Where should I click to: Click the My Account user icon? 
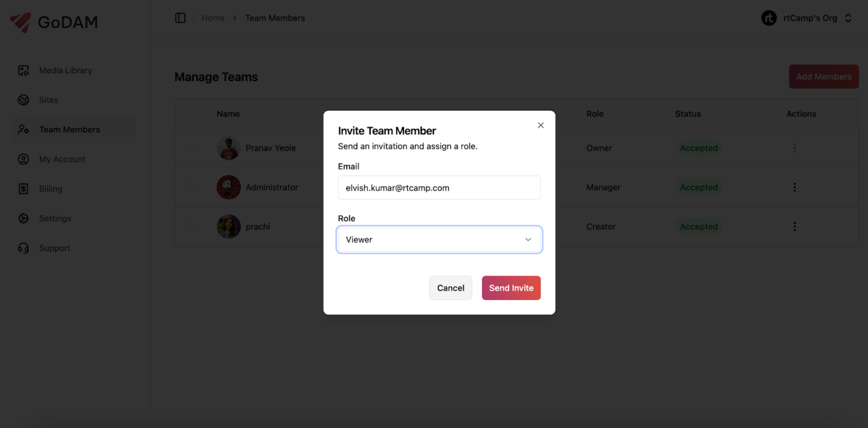click(24, 159)
